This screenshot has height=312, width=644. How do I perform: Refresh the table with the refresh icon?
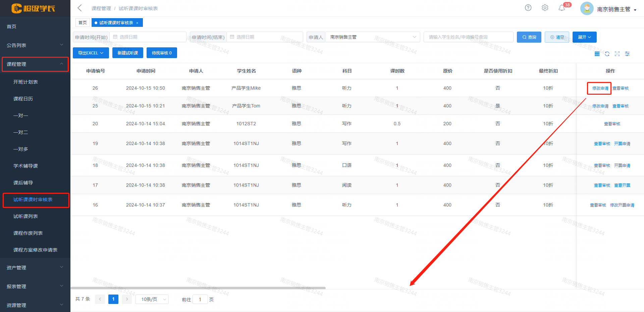pos(607,54)
